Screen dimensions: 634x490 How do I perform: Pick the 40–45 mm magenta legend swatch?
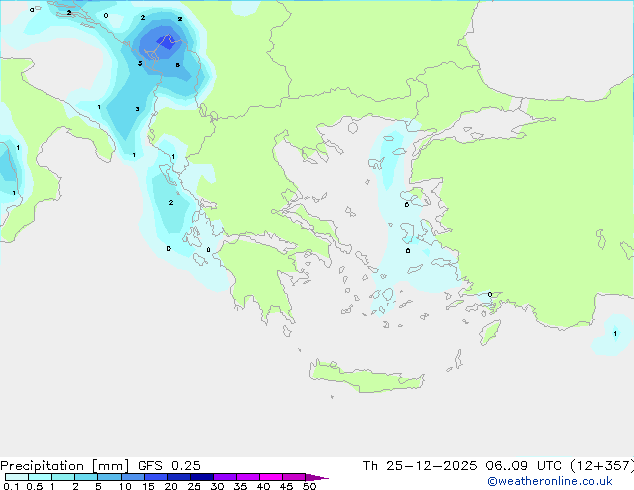click(271, 477)
